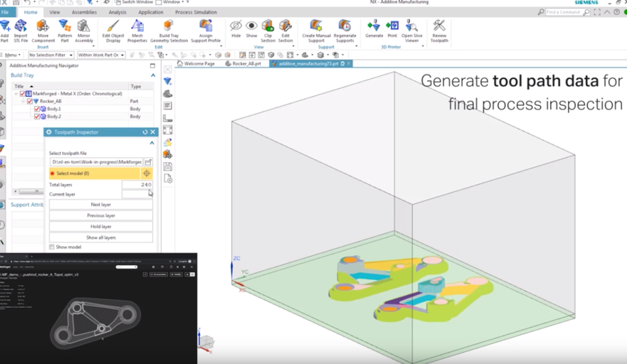The height and width of the screenshot is (364, 627).
Task: Switch to the Assemblies tab
Action: [84, 12]
